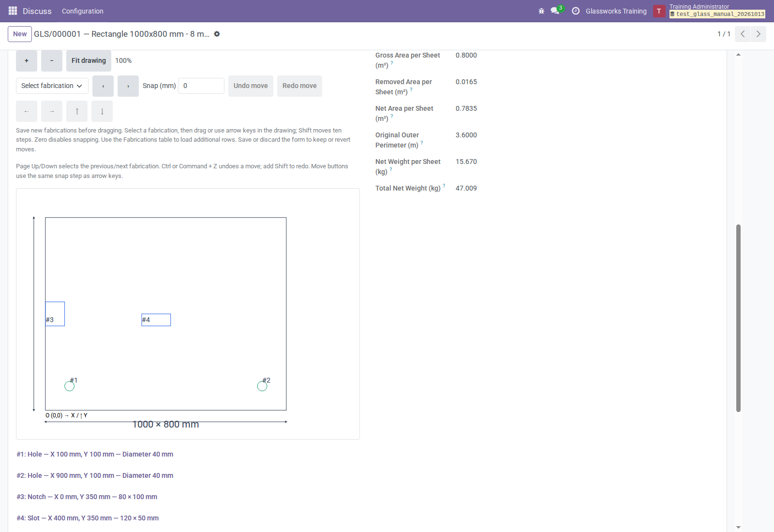Image resolution: width=774 pixels, height=532 pixels.
Task: Select the previous fabrication chevron
Action: pos(103,86)
